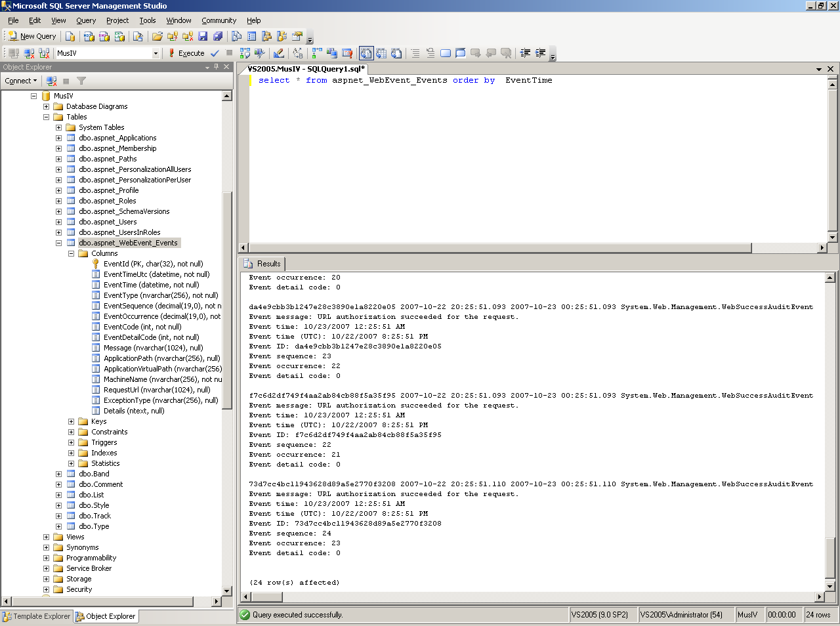Viewport: 840px width, 626px height.
Task: Click the New Query toolbar button
Action: click(32, 36)
